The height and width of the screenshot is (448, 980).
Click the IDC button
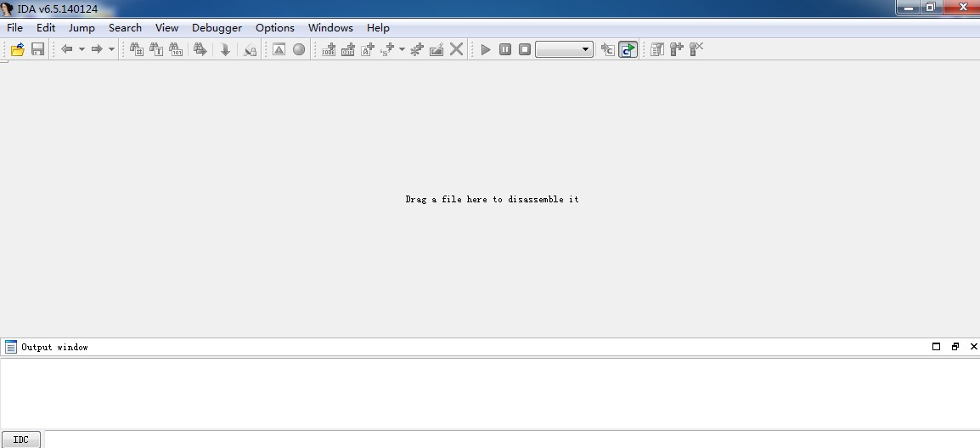pyautogui.click(x=20, y=439)
